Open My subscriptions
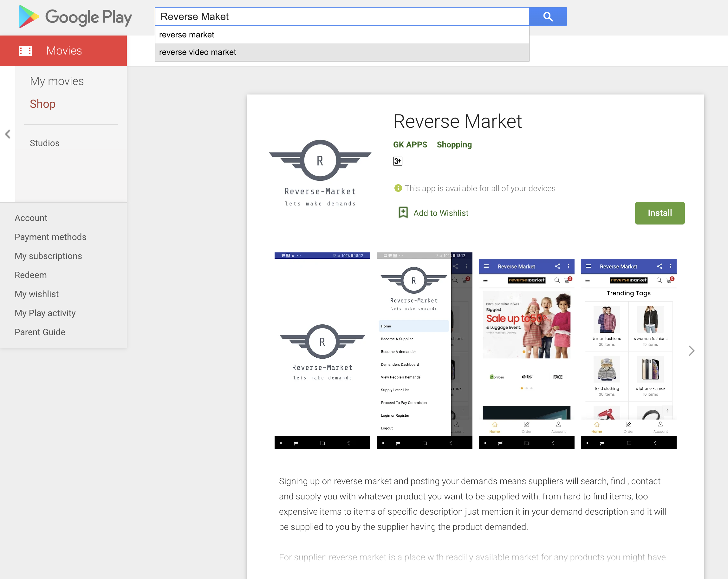 (48, 256)
